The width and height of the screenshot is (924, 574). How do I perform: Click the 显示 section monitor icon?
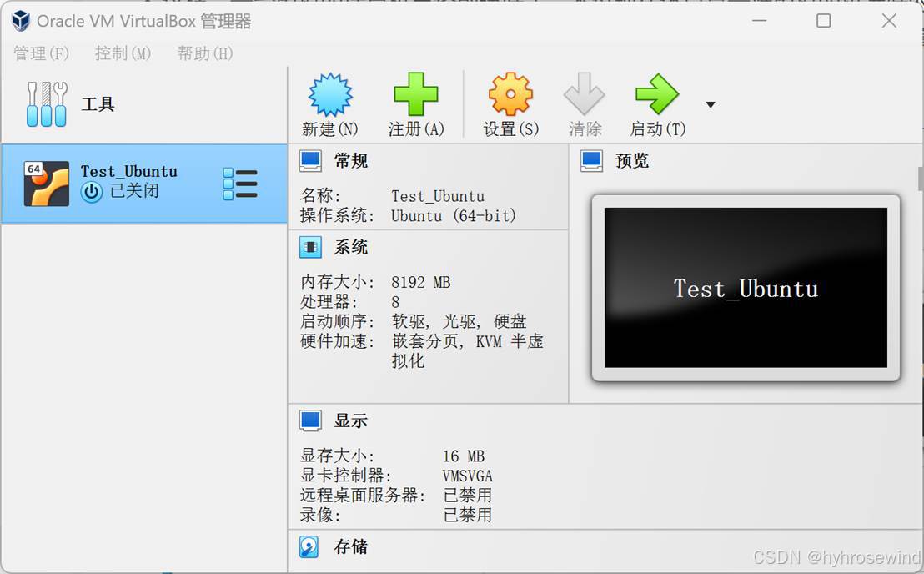310,420
